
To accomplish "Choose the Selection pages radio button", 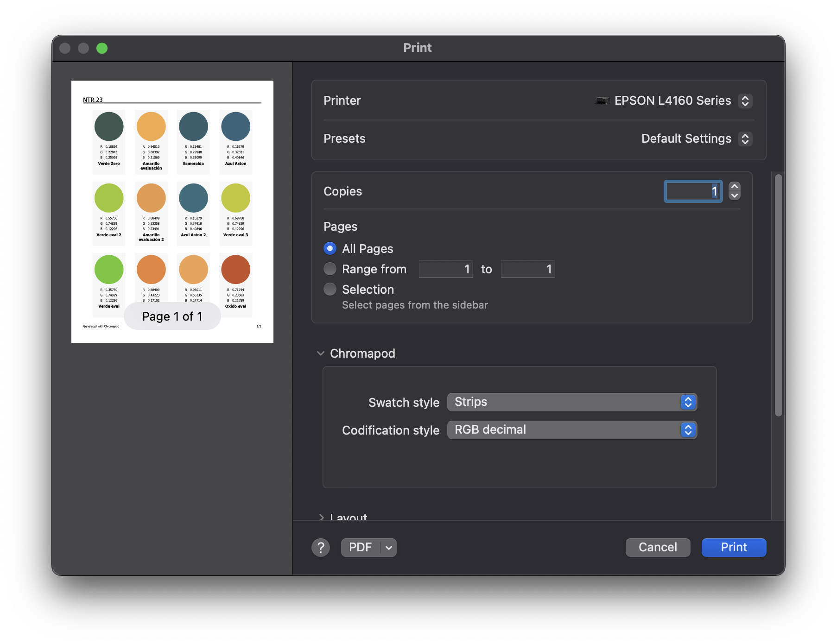I will pyautogui.click(x=330, y=290).
